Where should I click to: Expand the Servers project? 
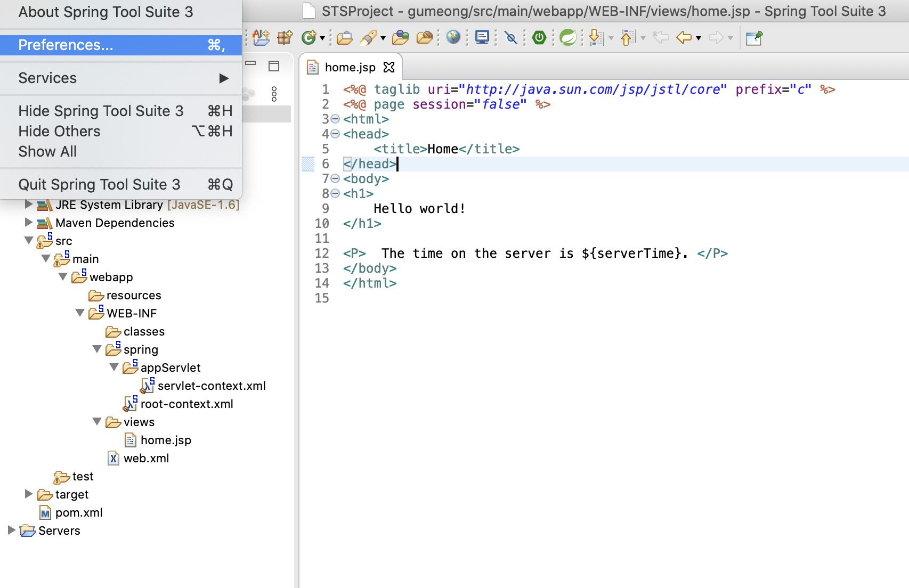pyautogui.click(x=12, y=530)
